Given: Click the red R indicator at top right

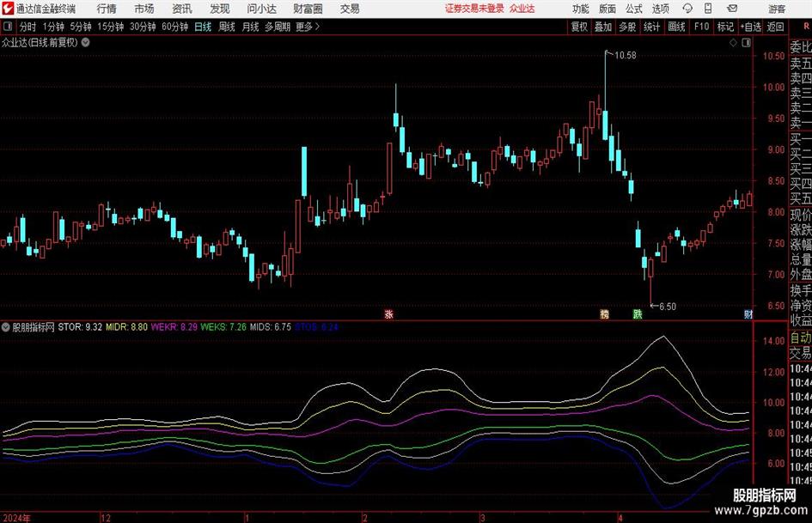Looking at the screenshot, I should 806,27.
